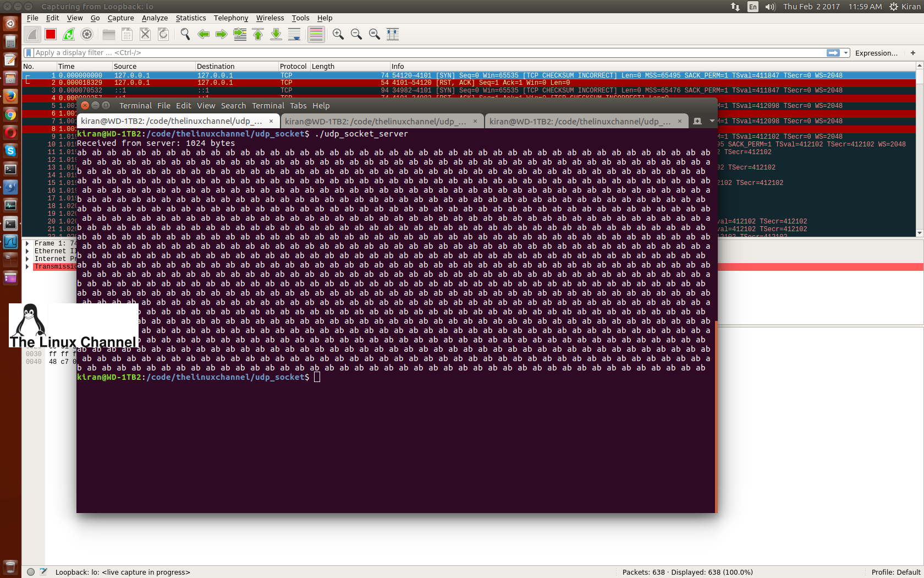Switch to the third terminal tab

(x=586, y=121)
